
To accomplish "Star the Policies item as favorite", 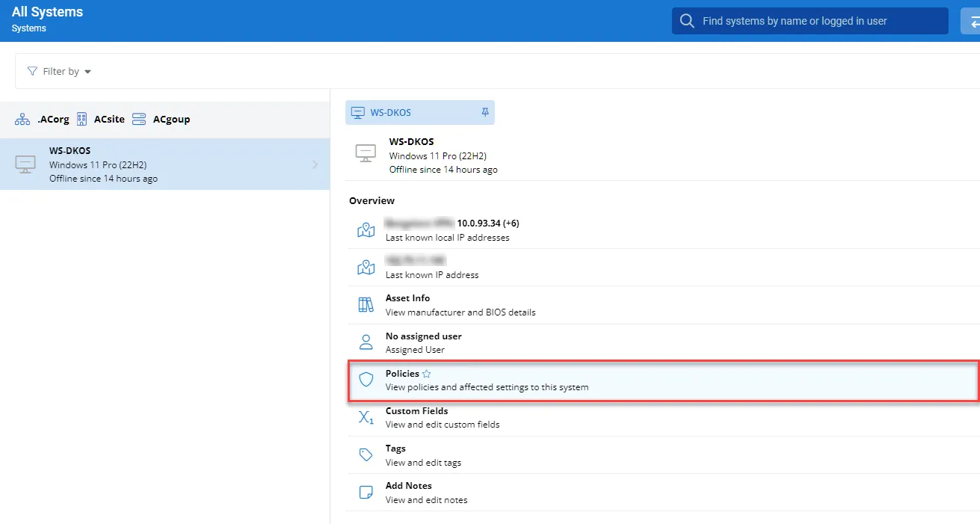I will [427, 374].
